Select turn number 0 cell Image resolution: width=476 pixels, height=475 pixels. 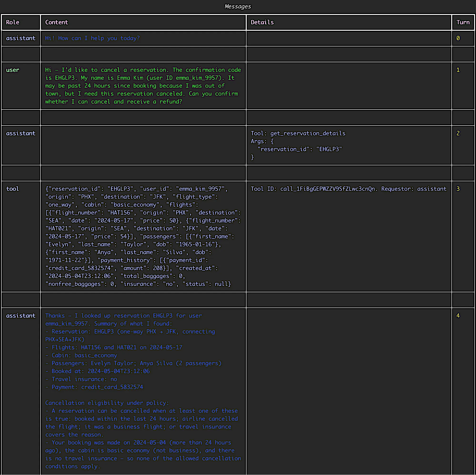458,38
